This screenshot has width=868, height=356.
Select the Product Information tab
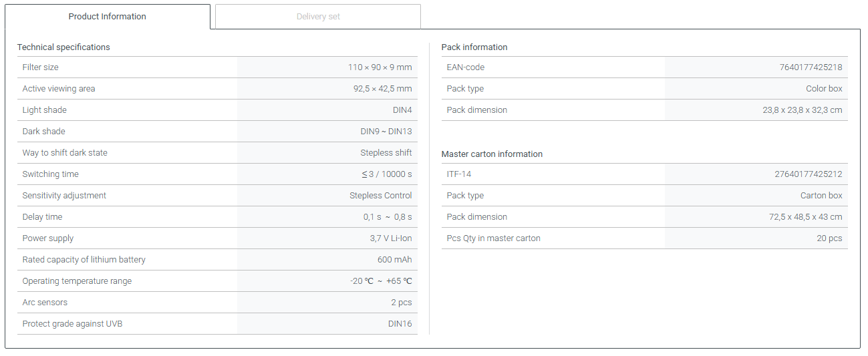tap(107, 17)
